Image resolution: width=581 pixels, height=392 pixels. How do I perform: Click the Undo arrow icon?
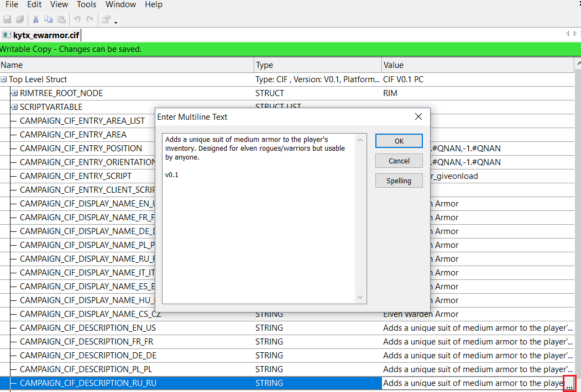tap(77, 19)
